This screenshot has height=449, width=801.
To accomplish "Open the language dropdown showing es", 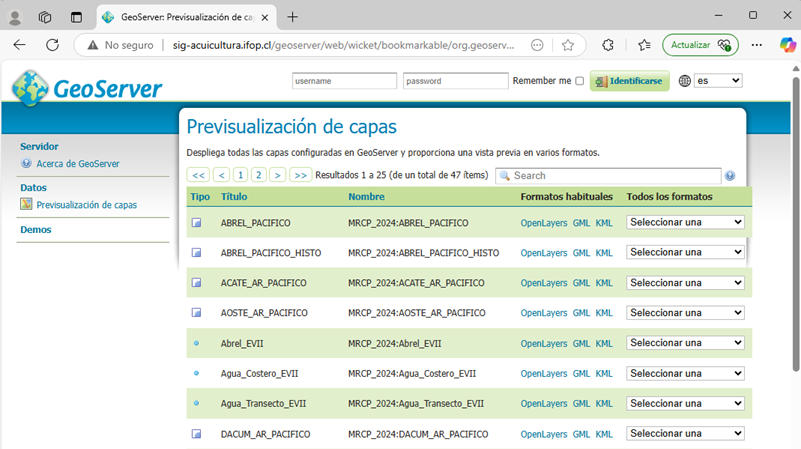I will [718, 81].
